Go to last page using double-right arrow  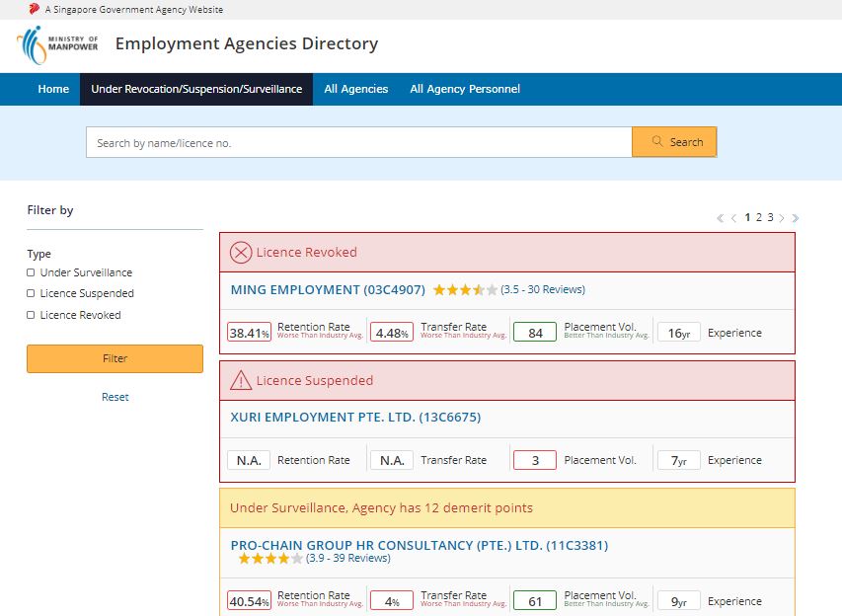point(795,218)
